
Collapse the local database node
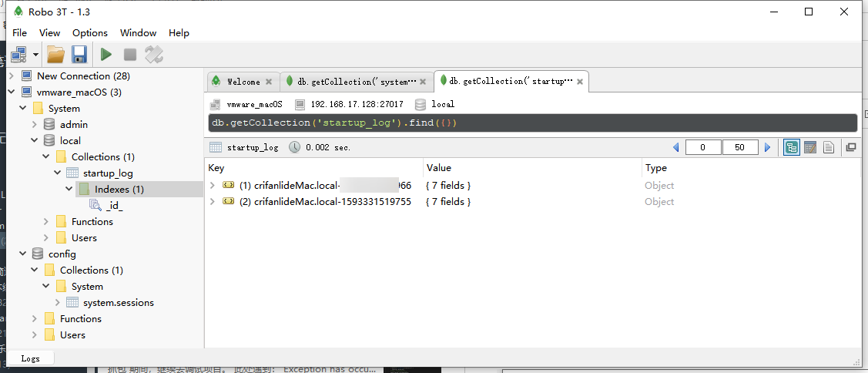point(35,140)
